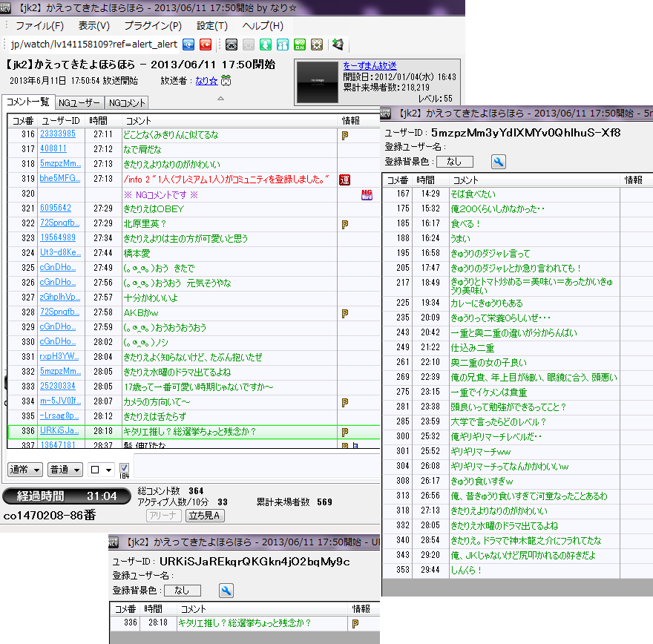Click the wrench icon in the URKiSJaRE user window
This screenshot has height=644, width=653.
[x=227, y=591]
